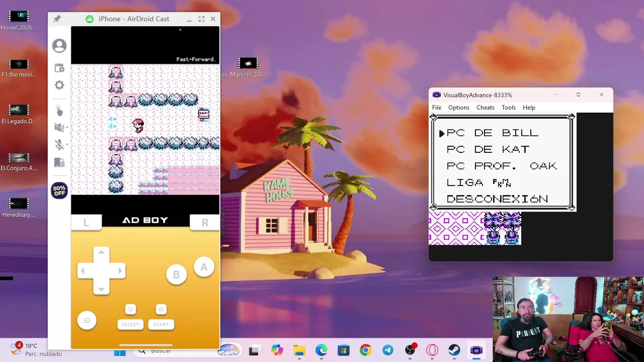Tap the D-pad left arrow
Screen dimensions: 644x362
[83, 270]
